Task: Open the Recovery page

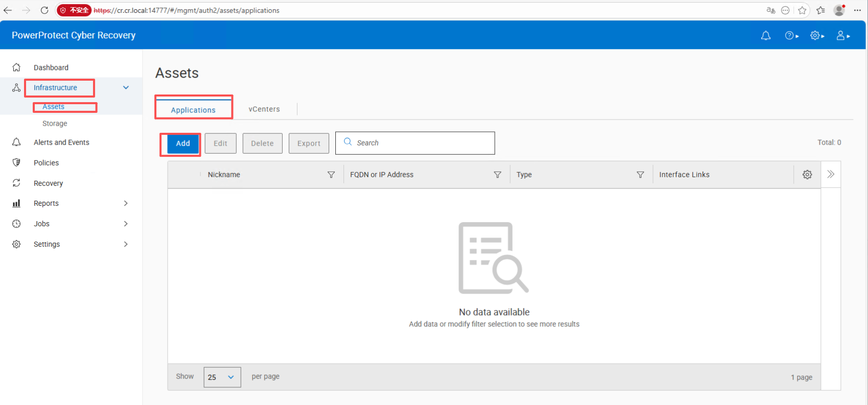Action: pyautogui.click(x=48, y=183)
